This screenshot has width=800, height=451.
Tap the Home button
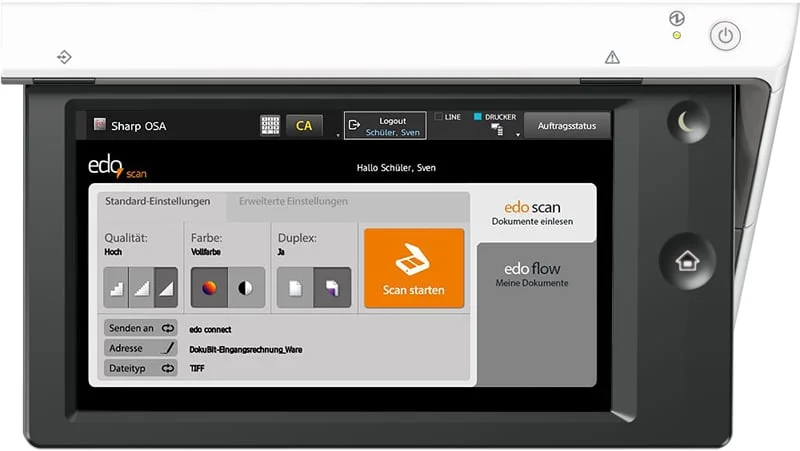[x=687, y=261]
